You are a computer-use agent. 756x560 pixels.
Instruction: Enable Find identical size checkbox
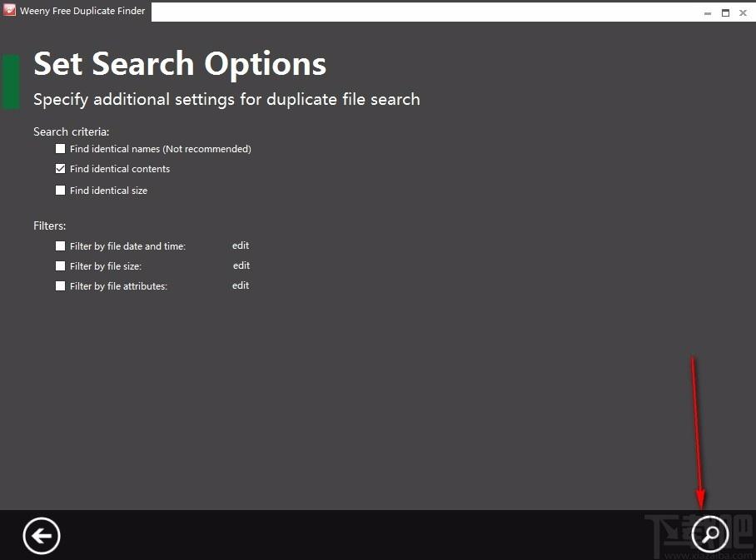(60, 191)
